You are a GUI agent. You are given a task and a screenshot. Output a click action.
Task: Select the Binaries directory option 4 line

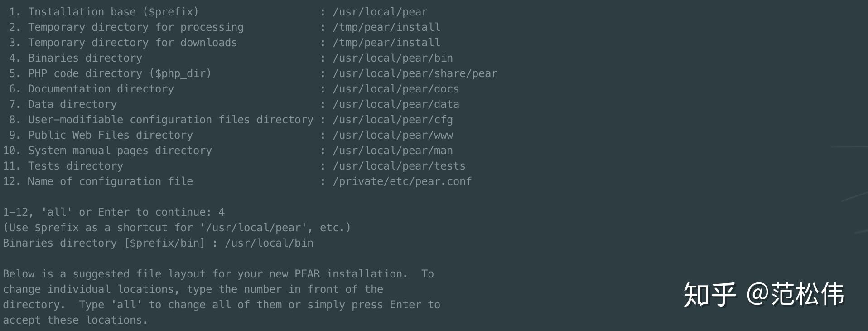85,58
